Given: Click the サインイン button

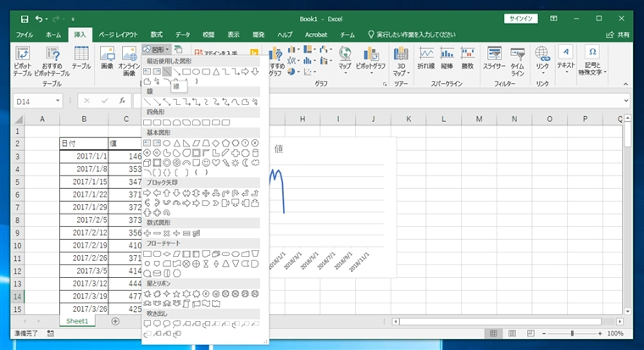Looking at the screenshot, I should click(x=521, y=18).
